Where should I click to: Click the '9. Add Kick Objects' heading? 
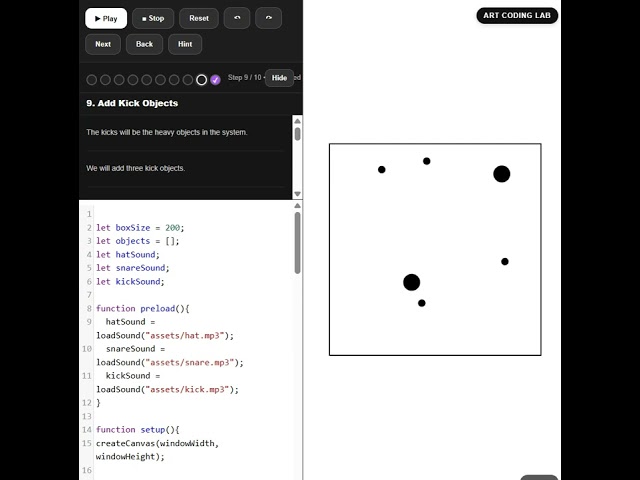(132, 103)
